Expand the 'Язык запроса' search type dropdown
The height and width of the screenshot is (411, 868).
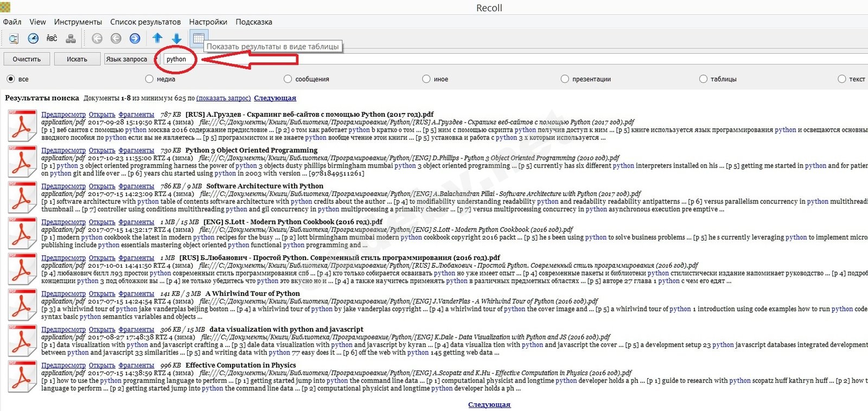[x=132, y=59]
